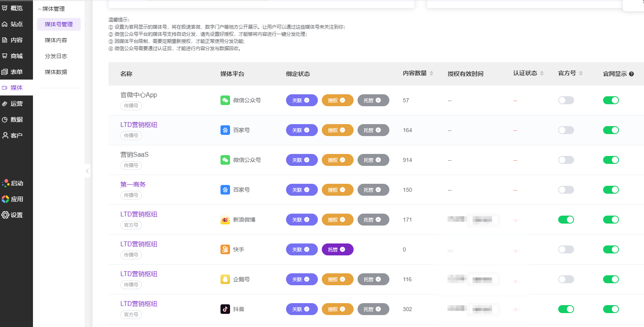Turn off 官网显示 in 抖音 row

point(611,309)
